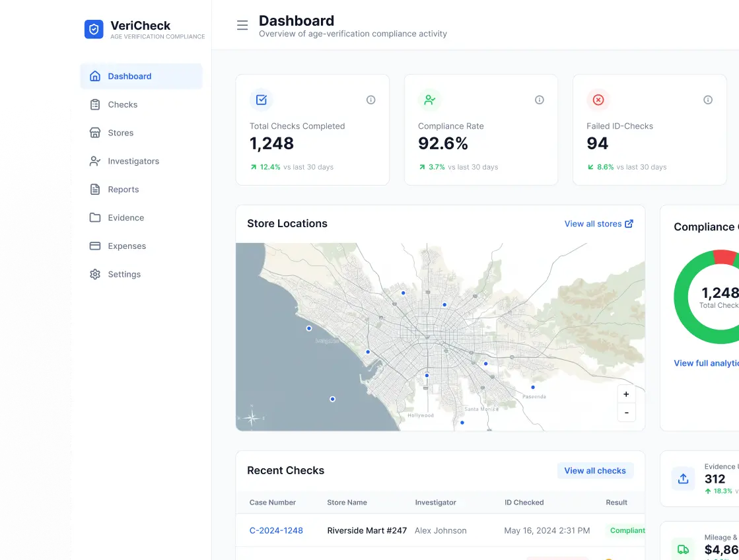Viewport: 739px width, 560px height.
Task: Click the Compliance Rate person icon
Action: pos(429,100)
